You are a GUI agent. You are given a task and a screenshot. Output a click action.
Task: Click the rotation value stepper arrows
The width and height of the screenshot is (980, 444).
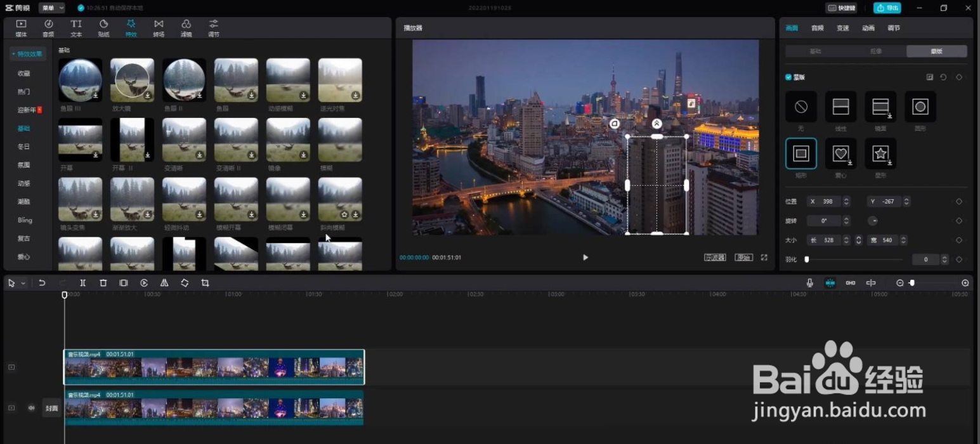(846, 221)
